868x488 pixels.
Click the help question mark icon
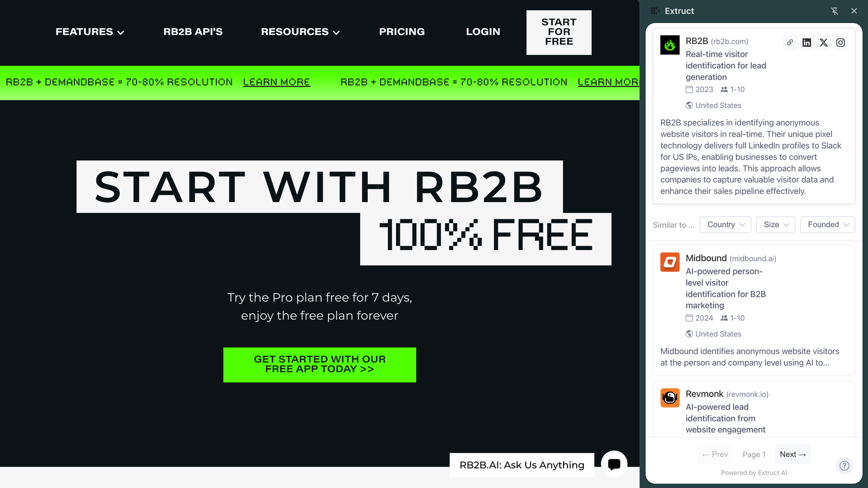(844, 465)
